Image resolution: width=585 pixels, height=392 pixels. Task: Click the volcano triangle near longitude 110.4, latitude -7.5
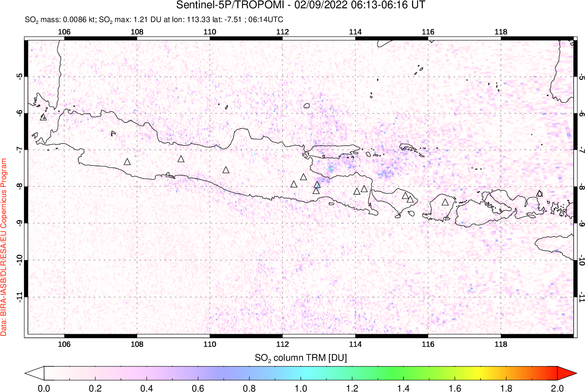(x=226, y=170)
